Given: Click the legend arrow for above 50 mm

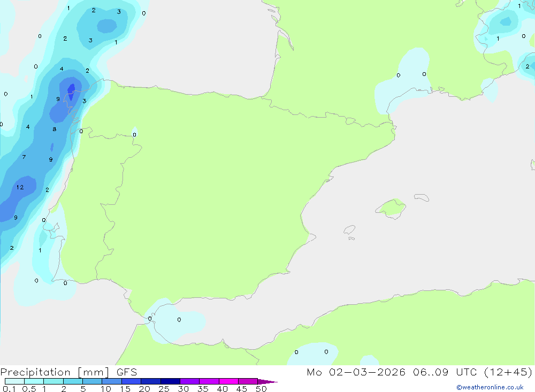Looking at the screenshot, I should pos(267,382).
